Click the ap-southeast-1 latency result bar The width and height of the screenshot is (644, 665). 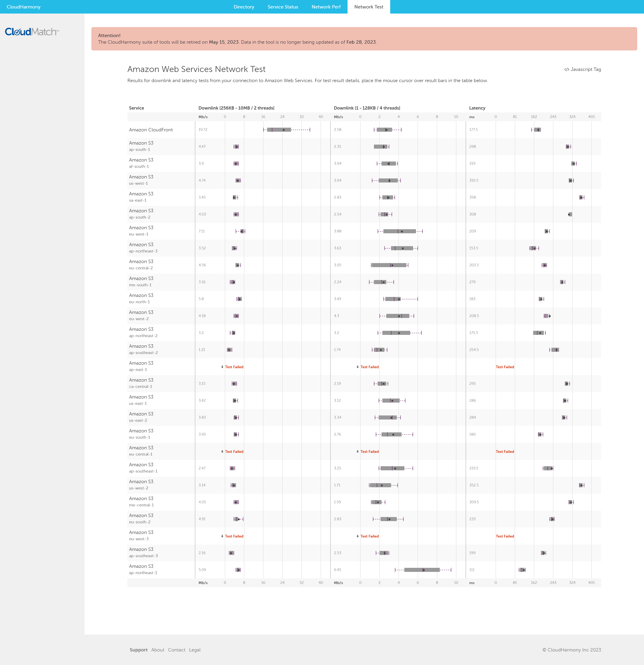[x=548, y=469]
